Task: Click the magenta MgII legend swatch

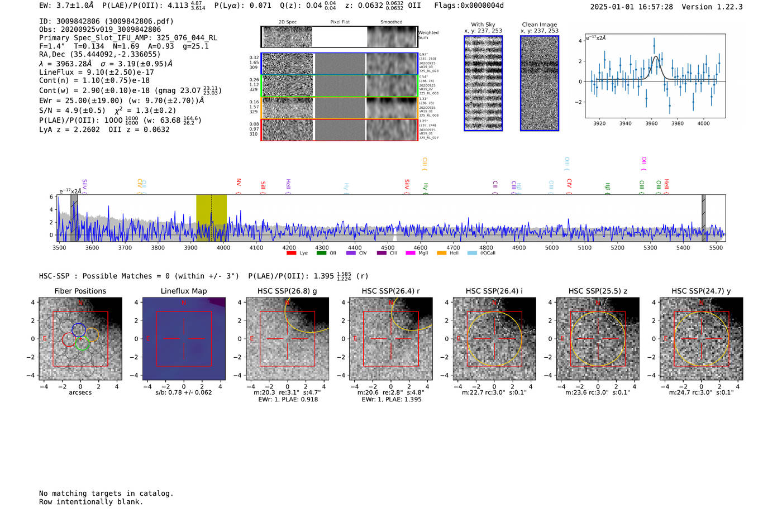Action: [411, 253]
